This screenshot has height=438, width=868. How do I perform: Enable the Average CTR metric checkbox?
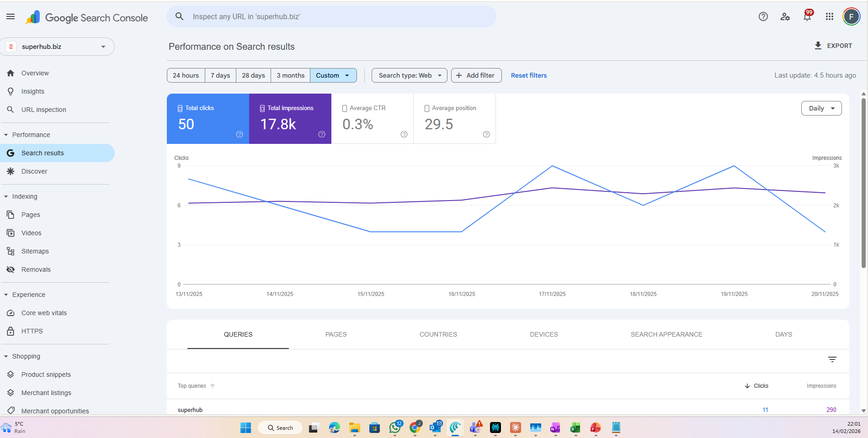[x=345, y=109]
